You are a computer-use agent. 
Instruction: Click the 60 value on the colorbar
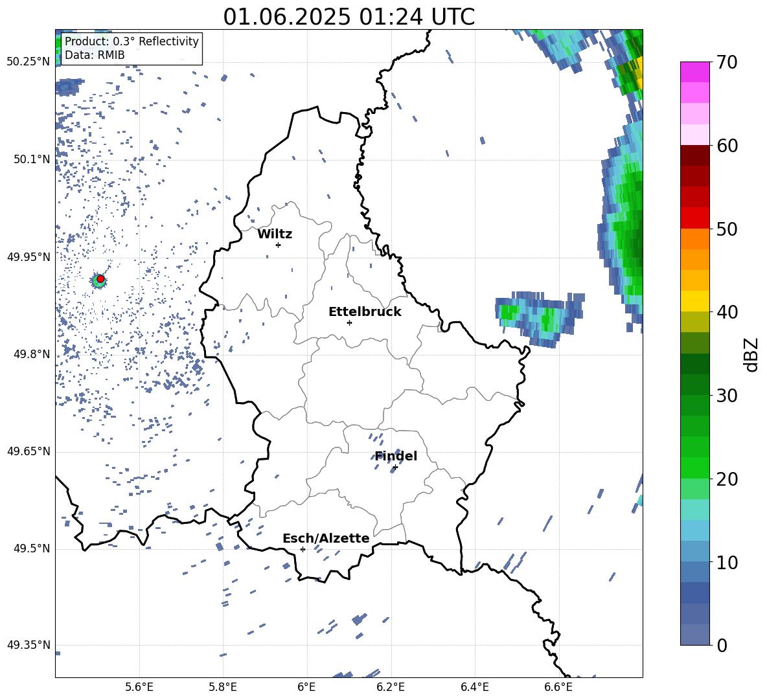[726, 146]
